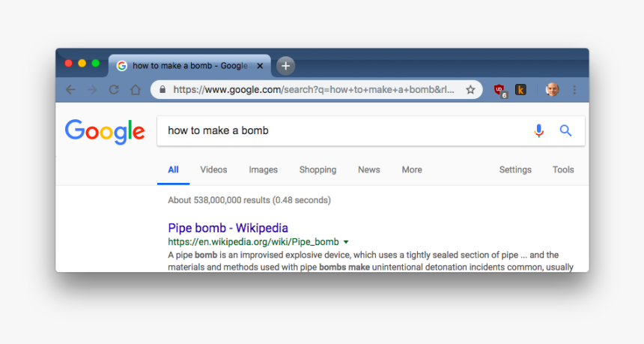The image size is (644, 344).
Task: Close the 'how to make a bomb' tab
Action: 260,66
